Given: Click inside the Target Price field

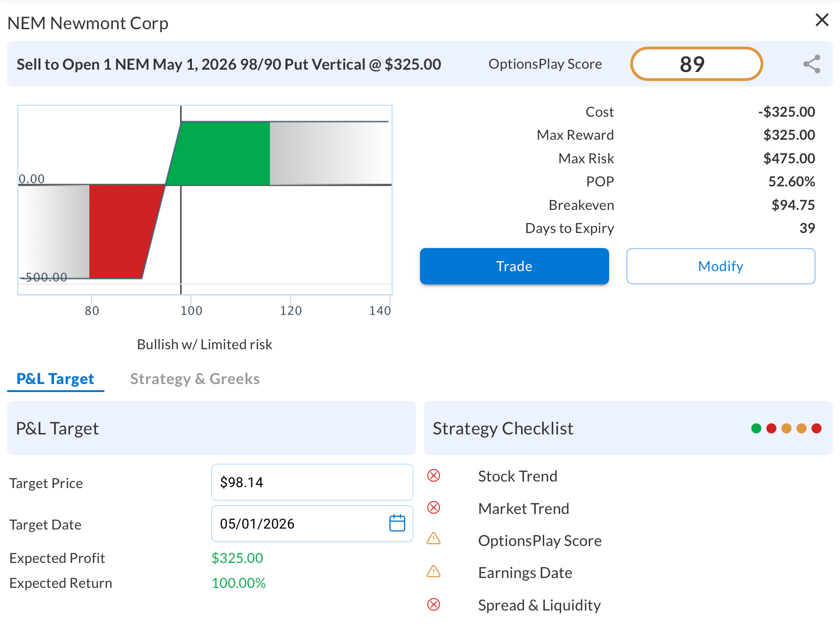Looking at the screenshot, I should [x=312, y=482].
